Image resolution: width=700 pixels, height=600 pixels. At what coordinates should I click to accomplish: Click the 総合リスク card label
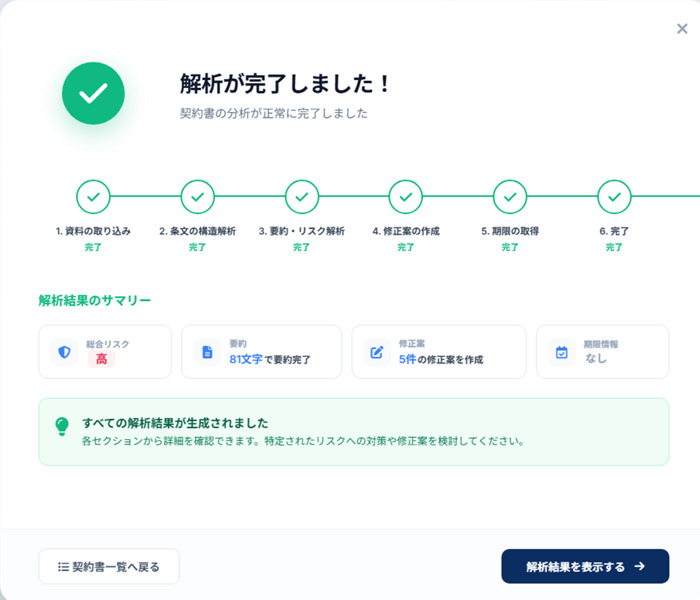(108, 344)
